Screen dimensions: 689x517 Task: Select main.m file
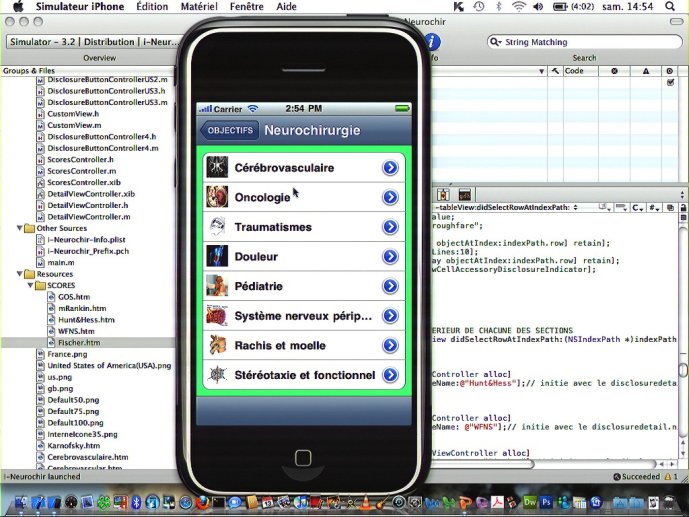point(61,262)
